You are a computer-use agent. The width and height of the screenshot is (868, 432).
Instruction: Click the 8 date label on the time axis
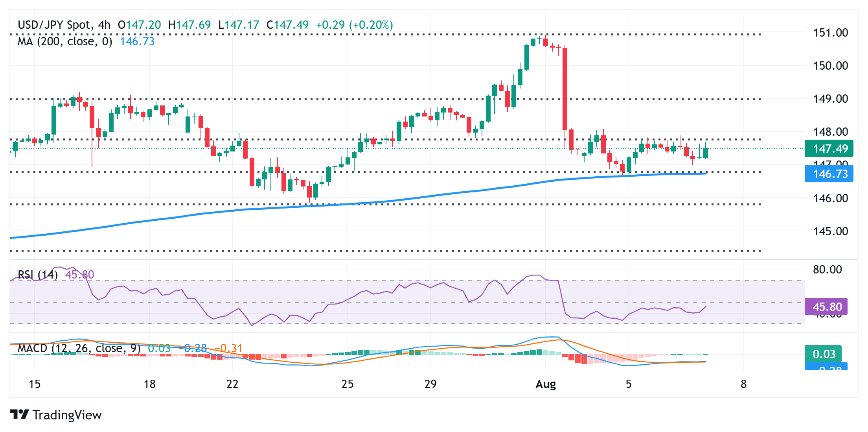pos(743,384)
